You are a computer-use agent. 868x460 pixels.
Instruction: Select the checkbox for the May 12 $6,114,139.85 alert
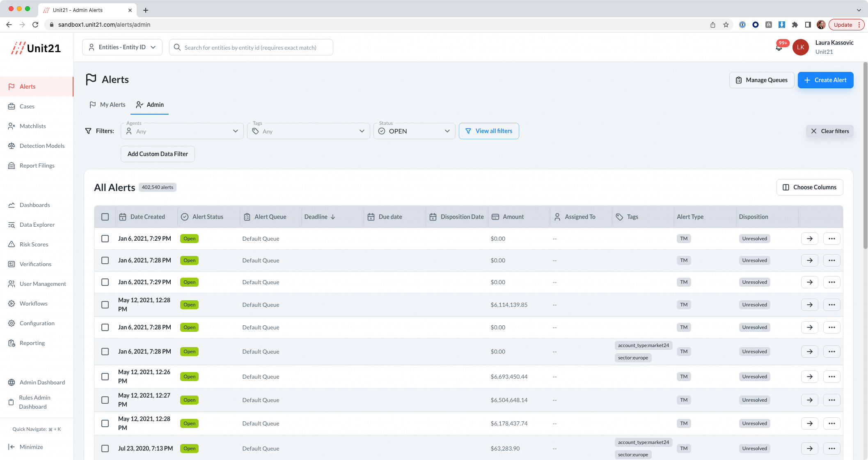click(105, 305)
